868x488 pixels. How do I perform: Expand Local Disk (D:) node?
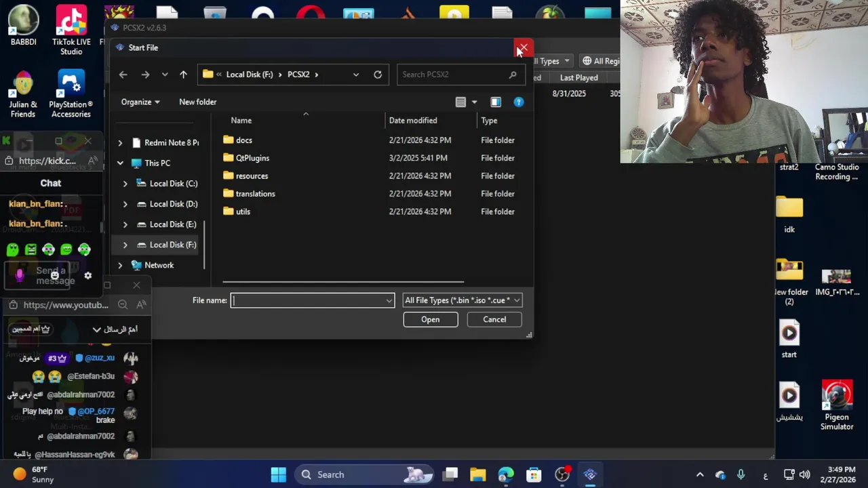[125, 204]
